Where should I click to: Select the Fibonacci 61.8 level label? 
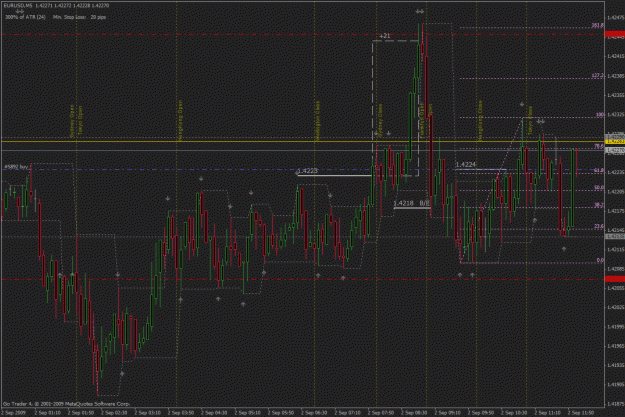[x=599, y=171]
